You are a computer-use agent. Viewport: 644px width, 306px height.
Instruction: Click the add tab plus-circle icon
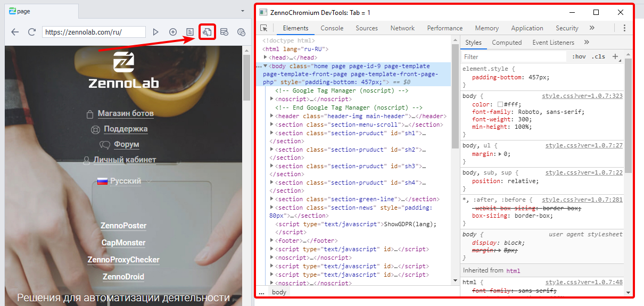(173, 32)
